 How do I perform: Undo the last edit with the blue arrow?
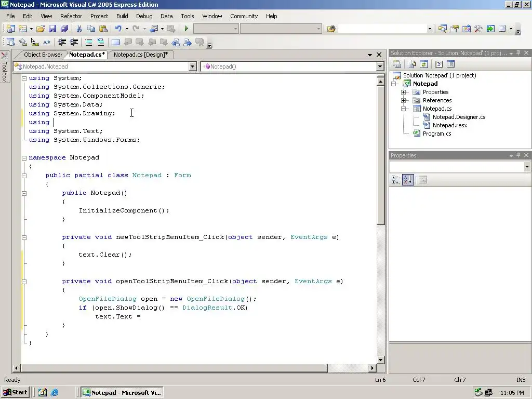118,29
